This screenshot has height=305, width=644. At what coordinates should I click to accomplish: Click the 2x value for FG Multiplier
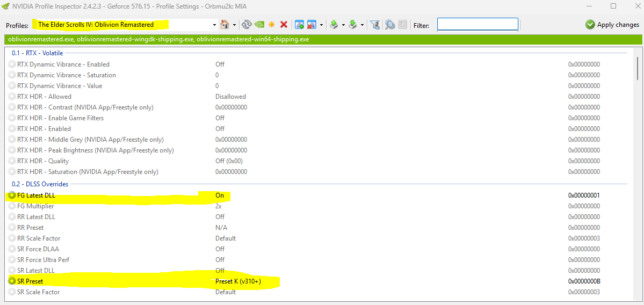pyautogui.click(x=219, y=206)
